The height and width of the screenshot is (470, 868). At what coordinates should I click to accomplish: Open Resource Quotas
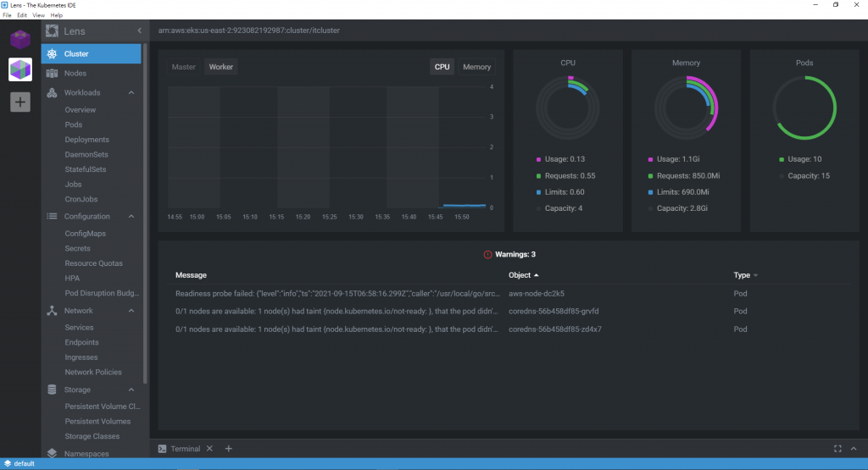(x=93, y=263)
